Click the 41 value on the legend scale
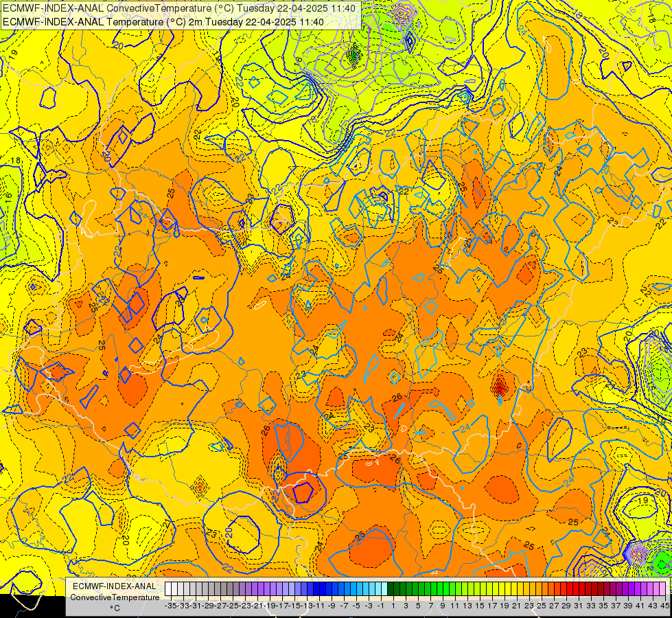The height and width of the screenshot is (618, 672). point(640,606)
